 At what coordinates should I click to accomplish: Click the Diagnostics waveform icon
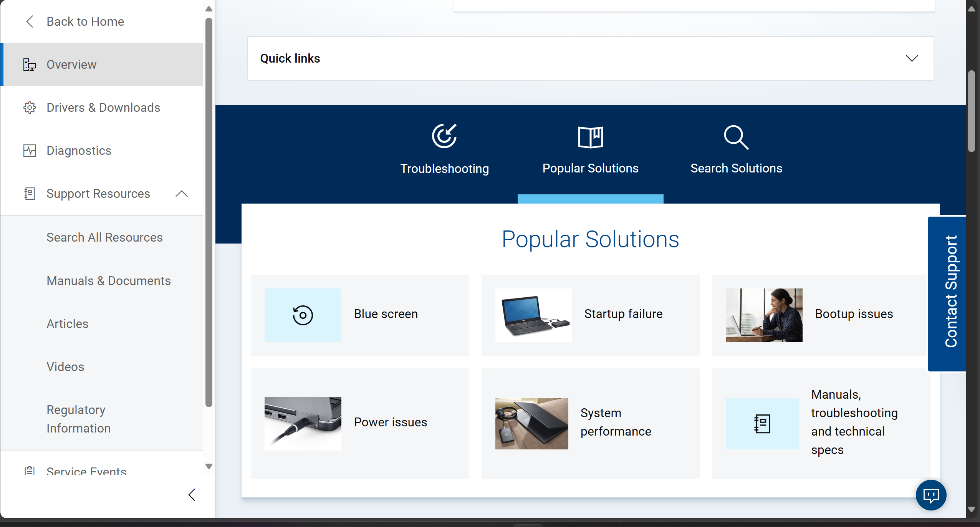click(x=30, y=151)
